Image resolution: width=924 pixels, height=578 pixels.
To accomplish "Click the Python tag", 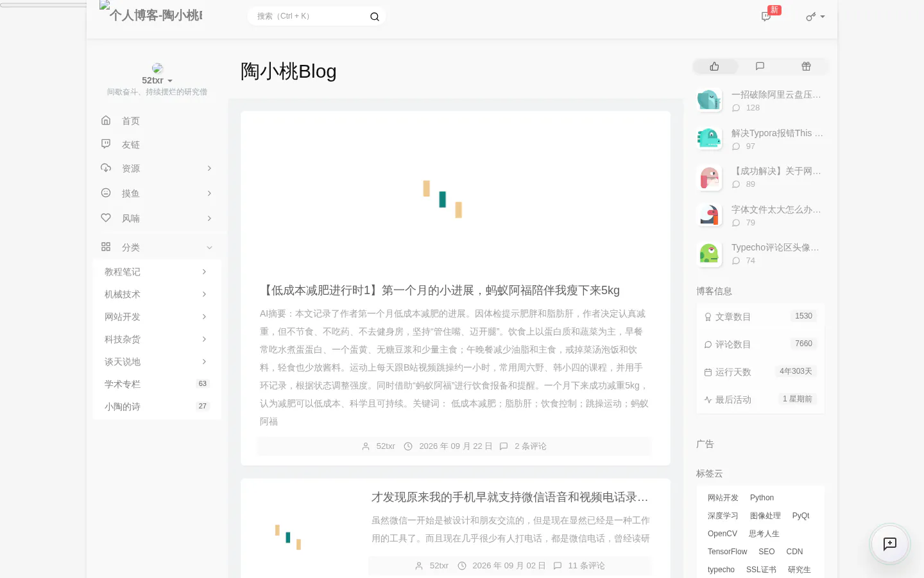I will click(x=762, y=498).
